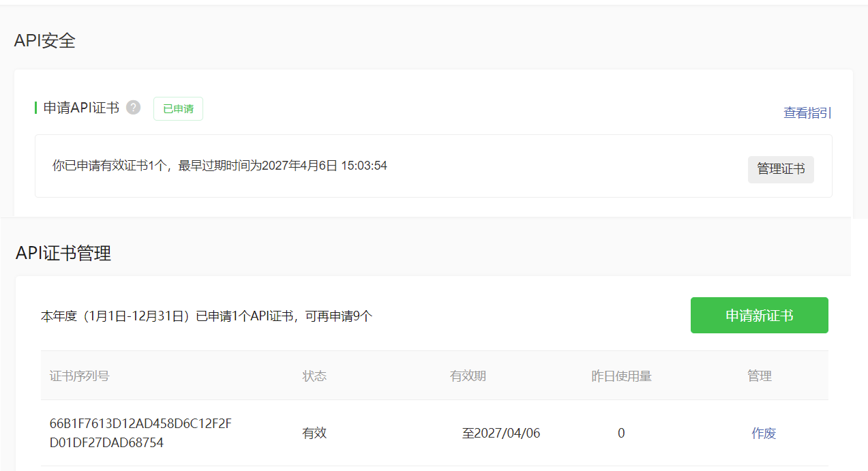The image size is (868, 471).
Task: Click the 状态 column header
Action: click(314, 375)
